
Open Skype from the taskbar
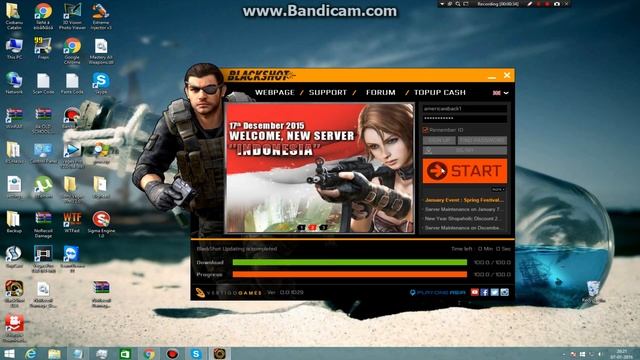coord(196,353)
